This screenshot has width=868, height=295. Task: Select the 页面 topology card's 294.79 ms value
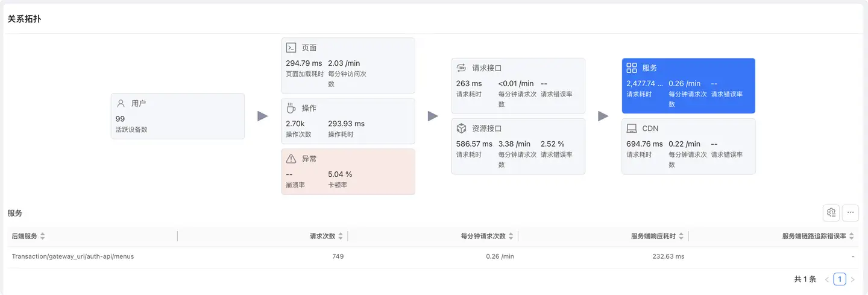(304, 63)
